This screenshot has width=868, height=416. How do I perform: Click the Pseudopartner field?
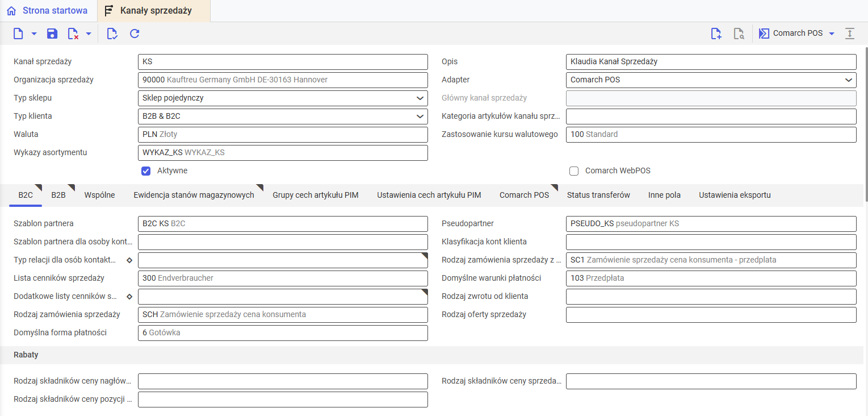(x=711, y=223)
